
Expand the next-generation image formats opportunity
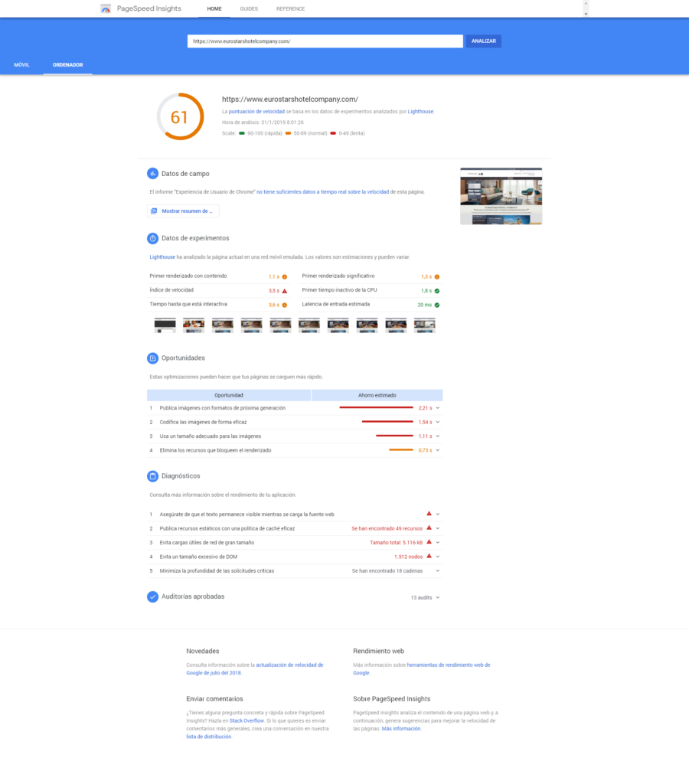(438, 408)
